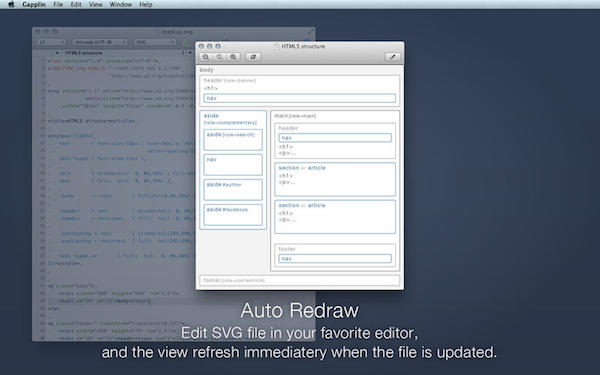Open the Help menu
This screenshot has height=375, width=600.
pos(146,5)
